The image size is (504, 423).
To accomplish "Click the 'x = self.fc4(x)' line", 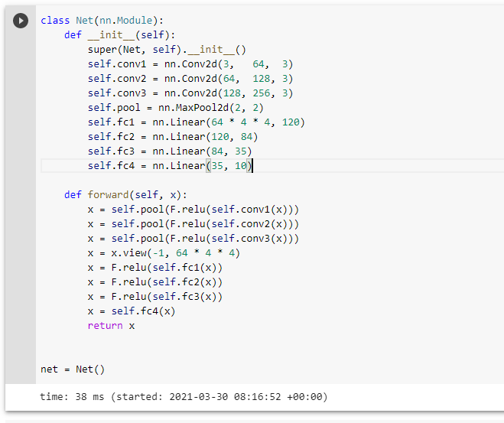I will point(132,311).
